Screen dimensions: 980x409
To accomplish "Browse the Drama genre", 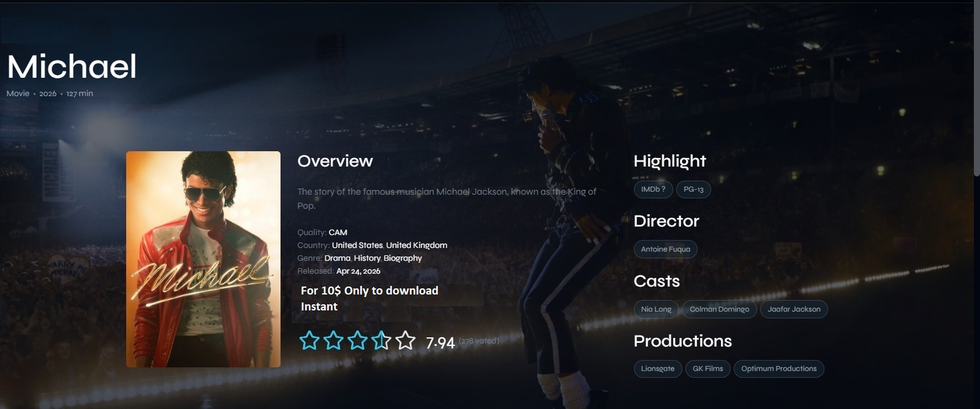I will pyautogui.click(x=337, y=258).
